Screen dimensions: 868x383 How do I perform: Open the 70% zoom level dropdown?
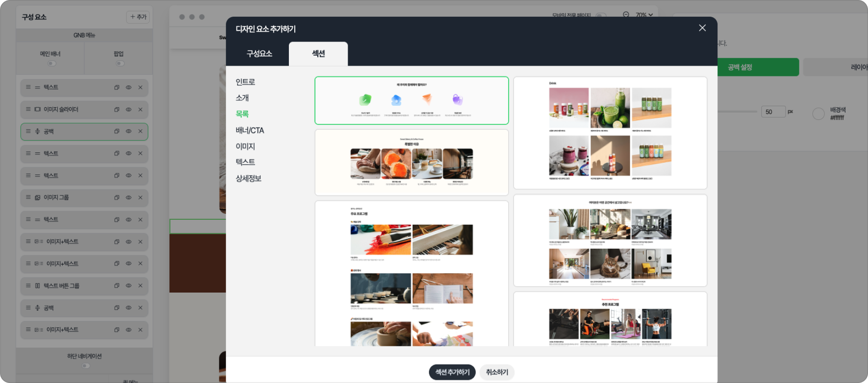[x=644, y=15]
